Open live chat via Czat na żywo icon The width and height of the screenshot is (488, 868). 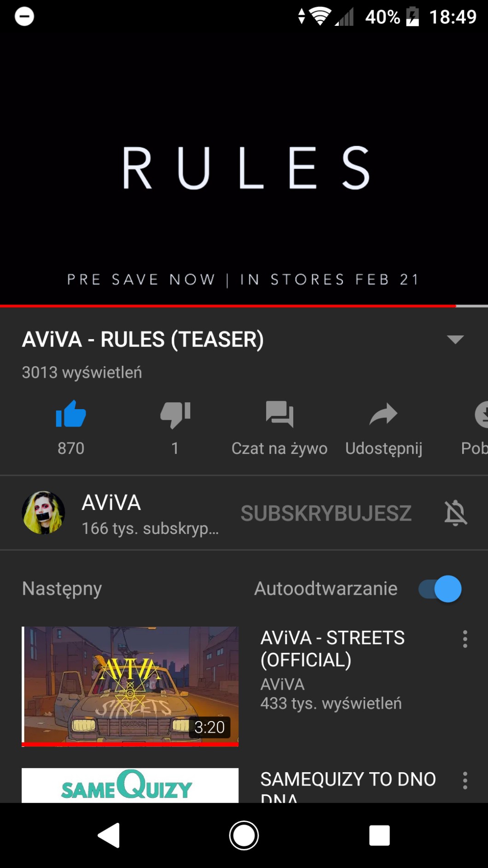coord(279,414)
